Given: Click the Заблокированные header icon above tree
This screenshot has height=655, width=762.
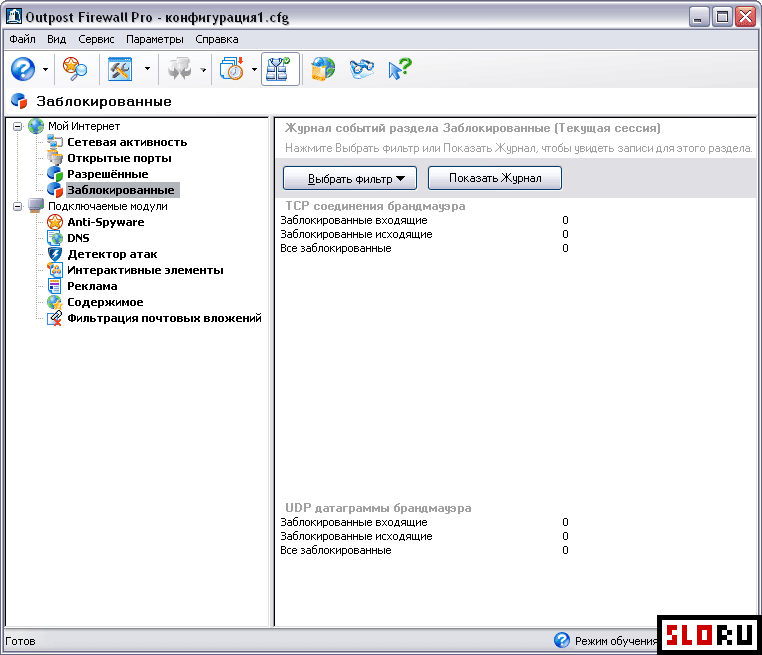Looking at the screenshot, I should 19,101.
